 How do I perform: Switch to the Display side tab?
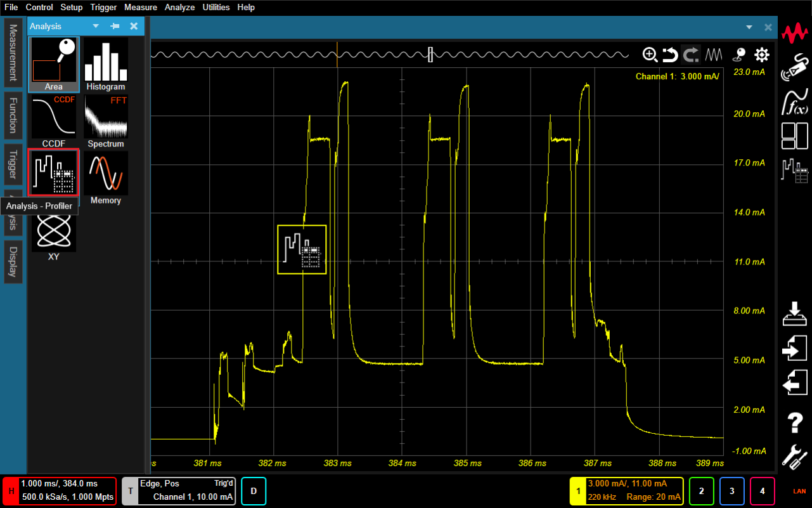(x=13, y=262)
